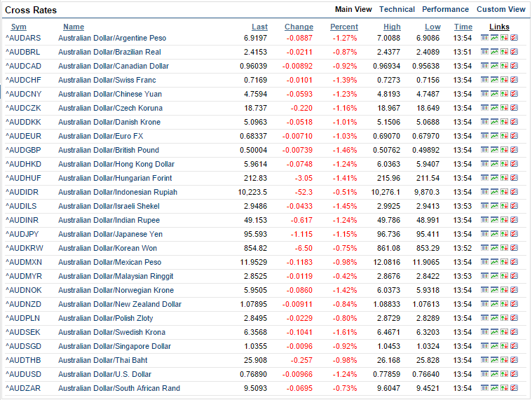
Task: Open Australian Dollar/Hong Kong Dollar name link
Action: [116, 164]
